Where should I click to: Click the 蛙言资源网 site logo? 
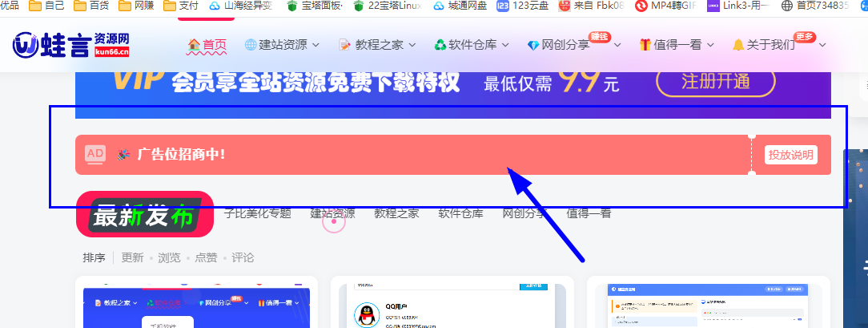(71, 44)
